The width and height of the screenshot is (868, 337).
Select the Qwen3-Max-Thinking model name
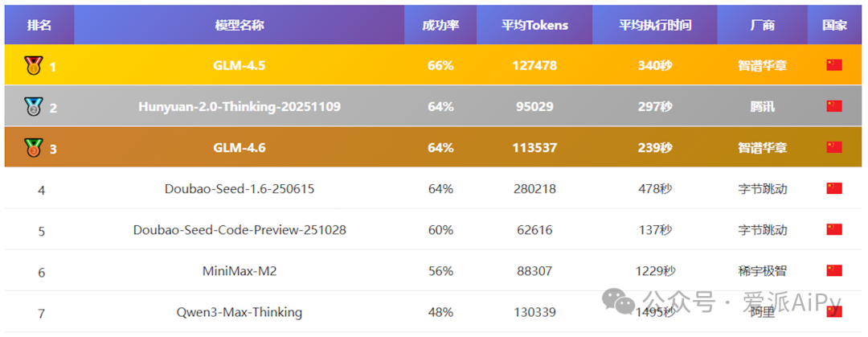240,312
